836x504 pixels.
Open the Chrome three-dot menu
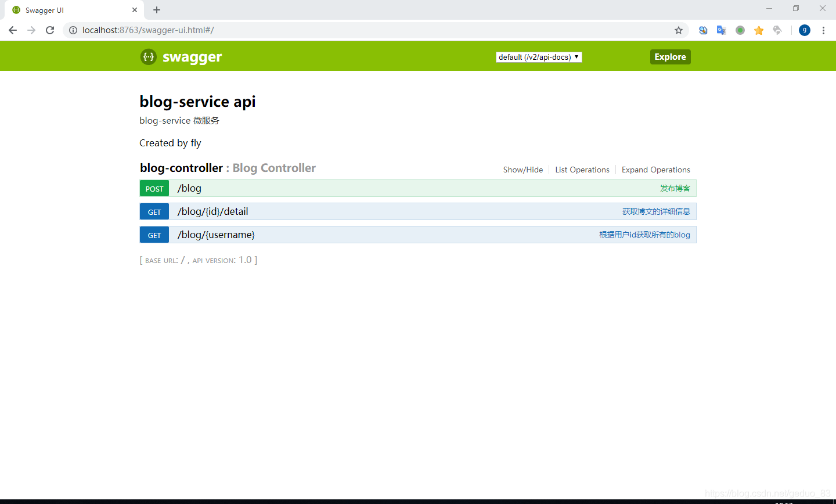(x=823, y=30)
